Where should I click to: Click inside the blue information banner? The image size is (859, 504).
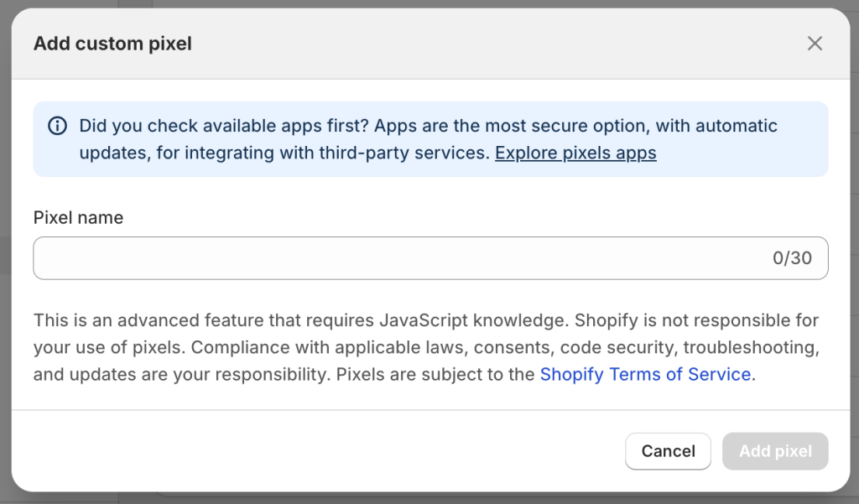(x=429, y=139)
